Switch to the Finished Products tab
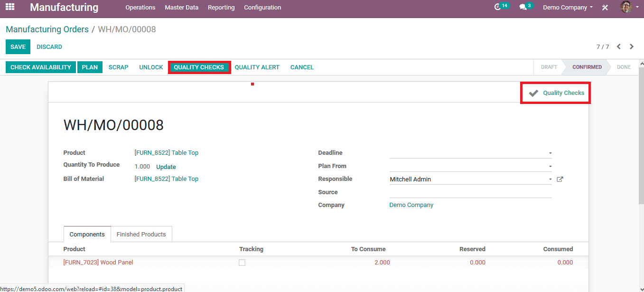Viewport: 644px width, 292px height. [x=141, y=234]
